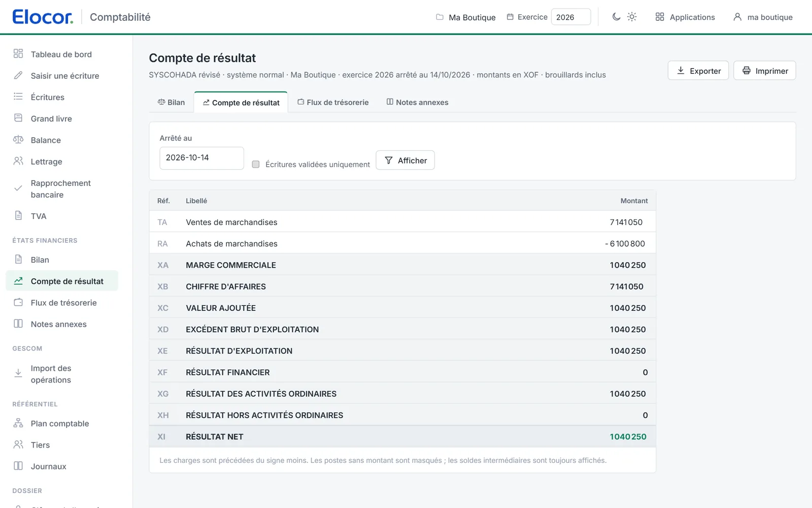
Task: Click the Exporter button
Action: pyautogui.click(x=698, y=71)
